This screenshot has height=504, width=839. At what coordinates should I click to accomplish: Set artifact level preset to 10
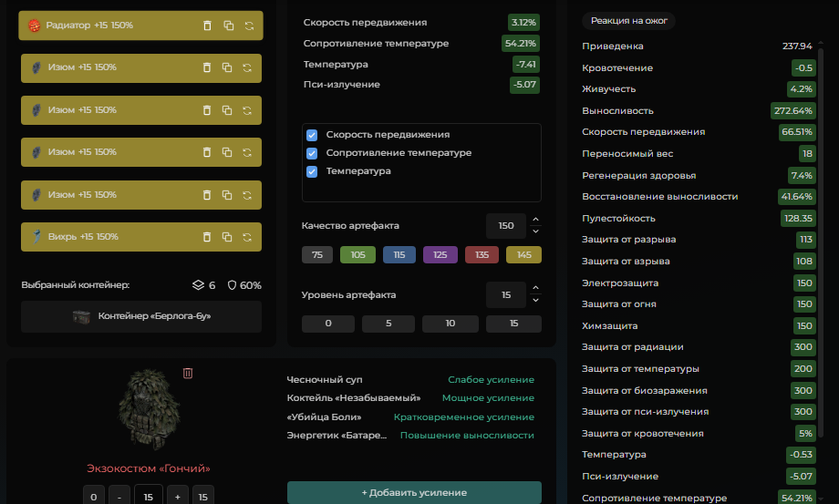(x=451, y=324)
